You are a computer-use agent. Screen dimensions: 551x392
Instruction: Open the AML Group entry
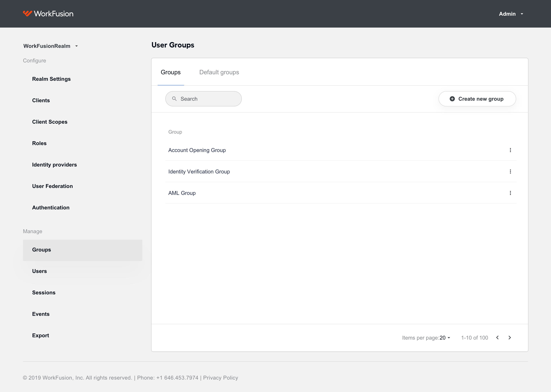coord(182,193)
